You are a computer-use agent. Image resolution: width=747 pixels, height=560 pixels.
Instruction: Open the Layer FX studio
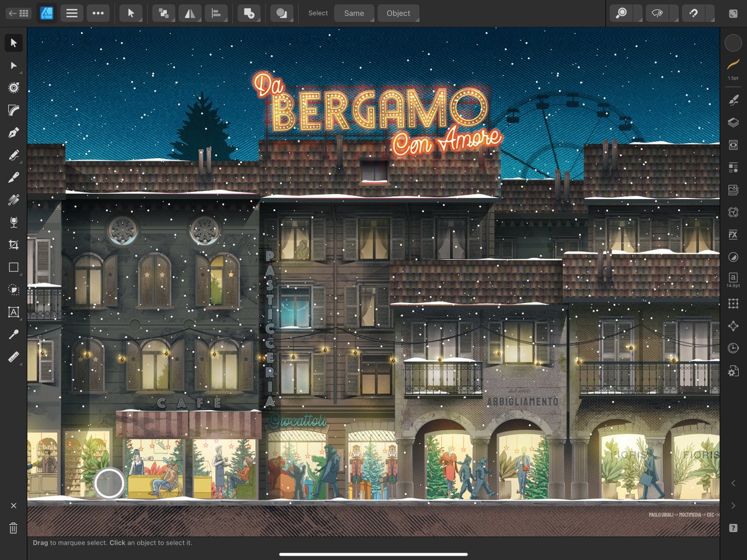click(733, 235)
